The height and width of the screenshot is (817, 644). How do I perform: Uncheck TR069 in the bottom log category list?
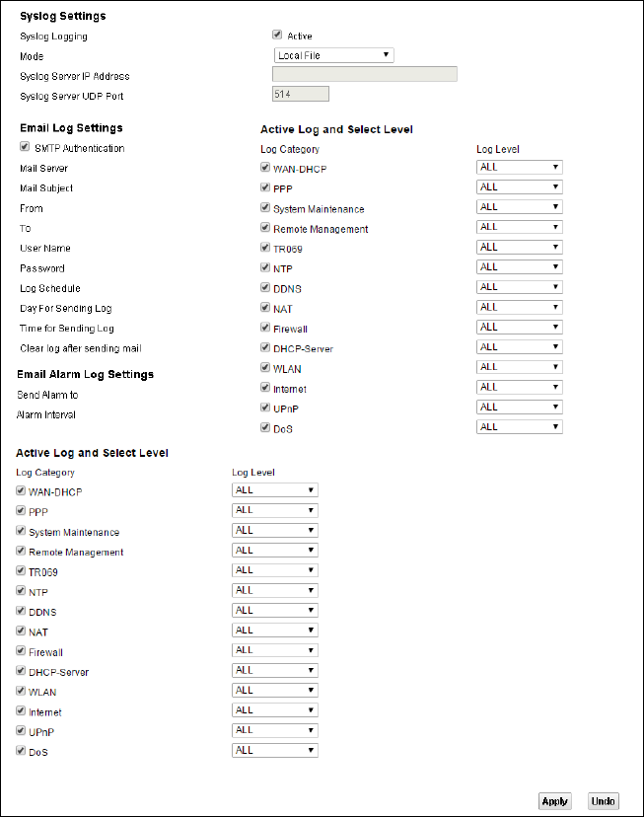pyautogui.click(x=21, y=570)
